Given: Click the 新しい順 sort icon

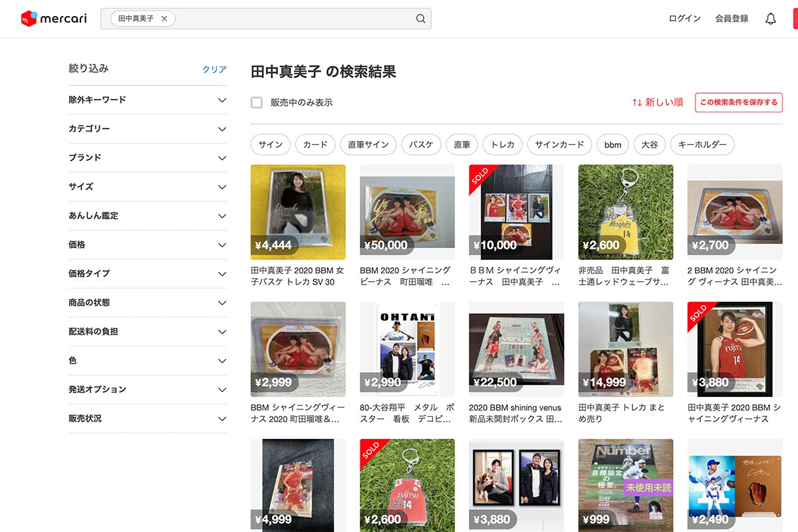Looking at the screenshot, I should coord(636,102).
